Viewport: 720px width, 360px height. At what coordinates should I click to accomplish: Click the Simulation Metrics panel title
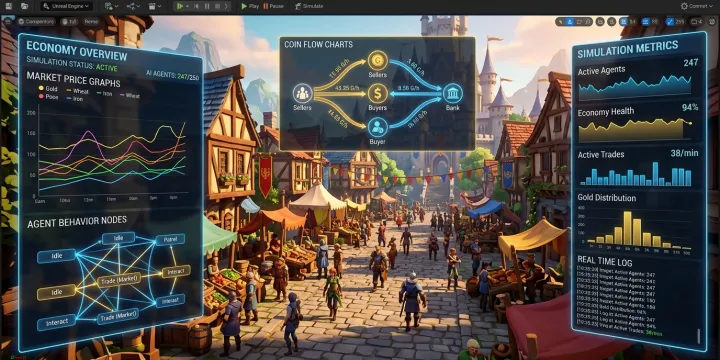pyautogui.click(x=627, y=49)
